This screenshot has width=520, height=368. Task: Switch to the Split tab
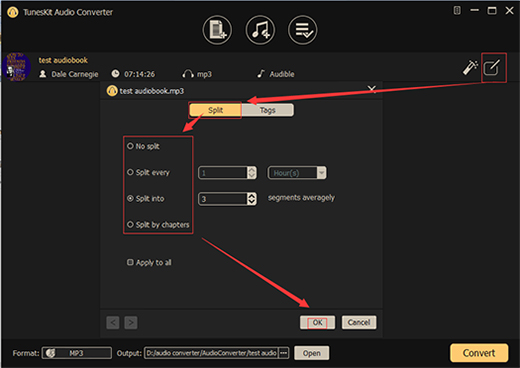(x=215, y=110)
